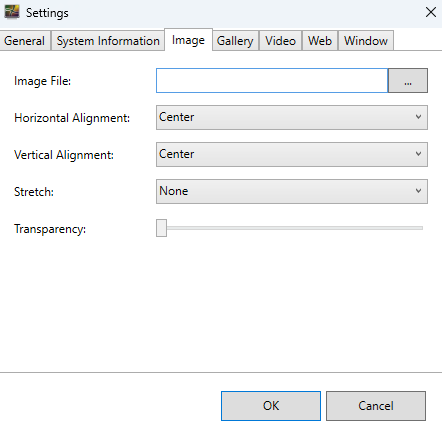Open the Stretch dropdown set to None
Screen dimensions: 442x432
292,192
